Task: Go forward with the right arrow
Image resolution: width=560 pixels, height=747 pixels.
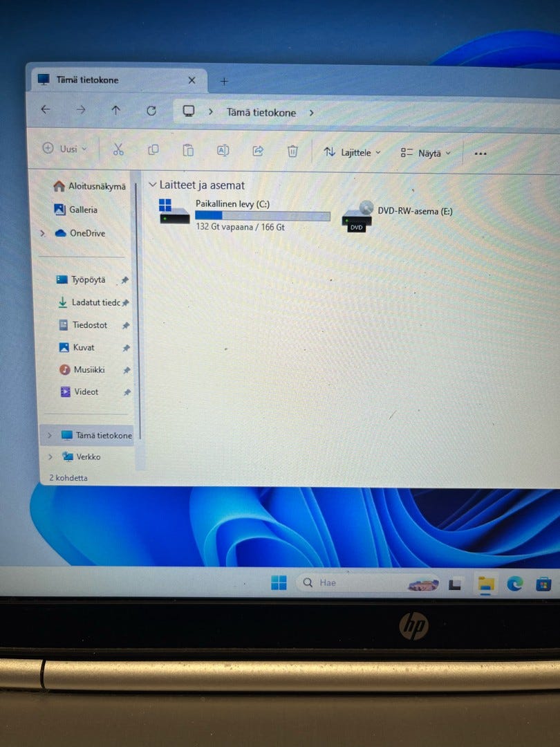Action: click(x=81, y=110)
